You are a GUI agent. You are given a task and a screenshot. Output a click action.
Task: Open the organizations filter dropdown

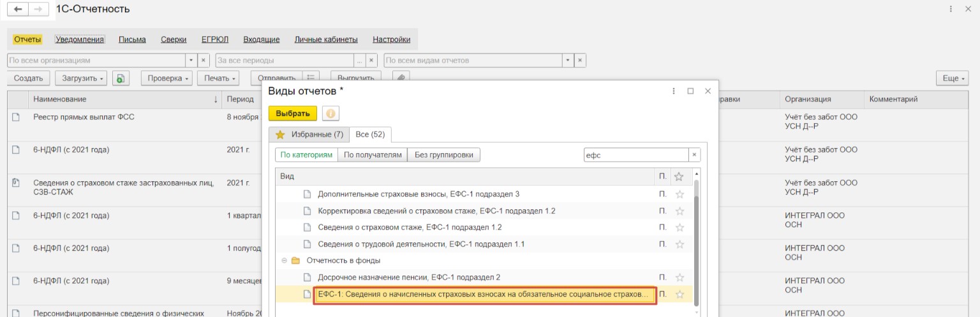tap(191, 61)
